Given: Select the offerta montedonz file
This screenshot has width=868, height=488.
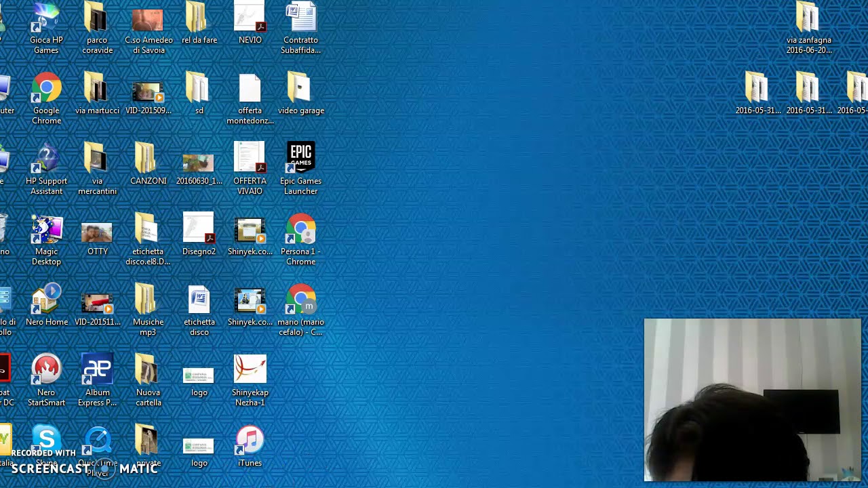Looking at the screenshot, I should [x=250, y=98].
